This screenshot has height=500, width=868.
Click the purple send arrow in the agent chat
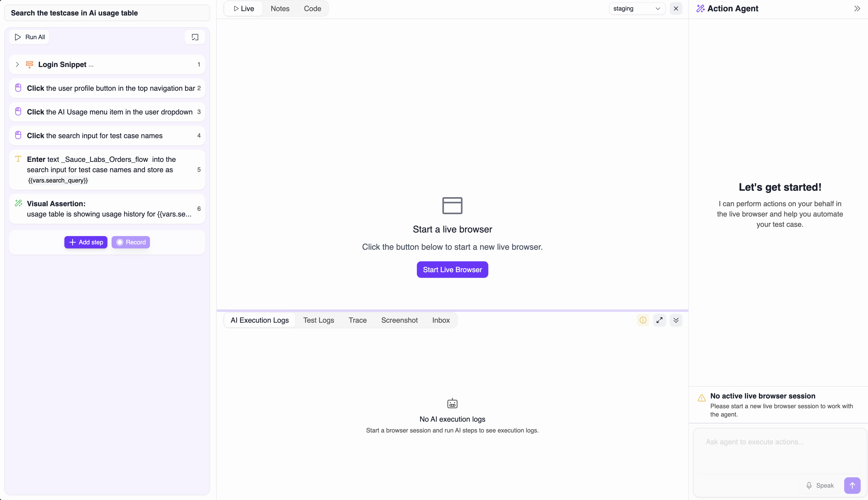852,485
